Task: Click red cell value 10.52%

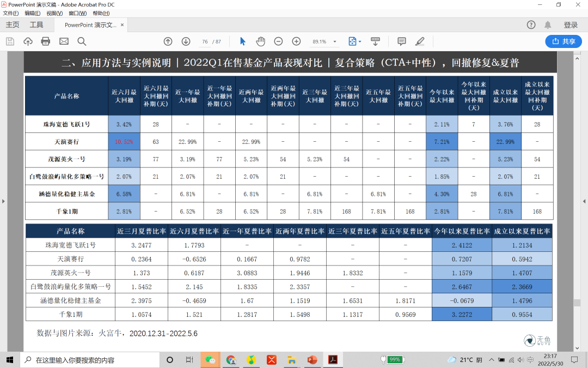Action: (x=124, y=142)
